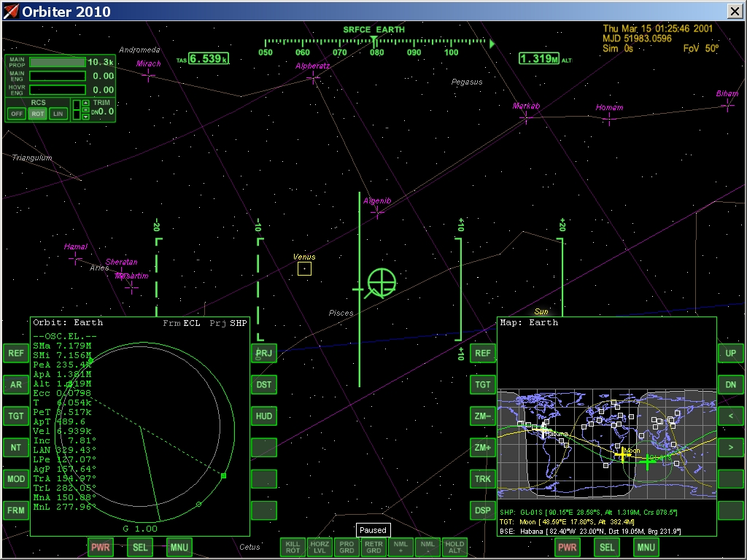Set RCS mode to OFF
Image resolution: width=747 pixels, height=560 pixels.
pyautogui.click(x=17, y=113)
